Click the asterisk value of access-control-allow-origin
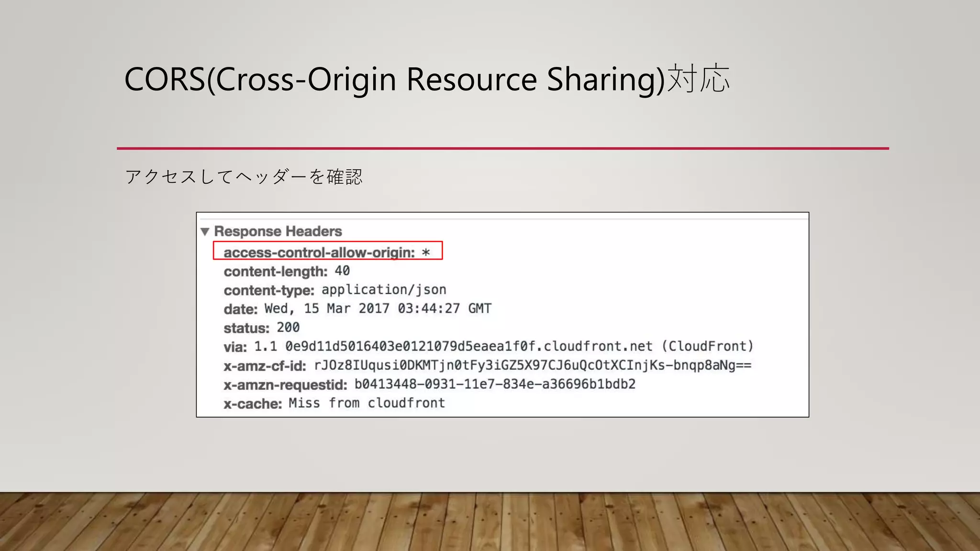This screenshot has width=980, height=551. [426, 253]
